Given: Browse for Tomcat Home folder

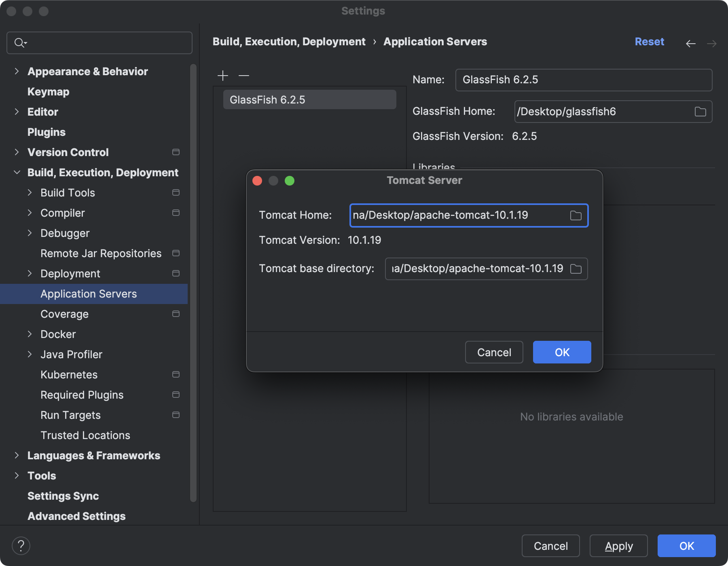Looking at the screenshot, I should coord(576,215).
